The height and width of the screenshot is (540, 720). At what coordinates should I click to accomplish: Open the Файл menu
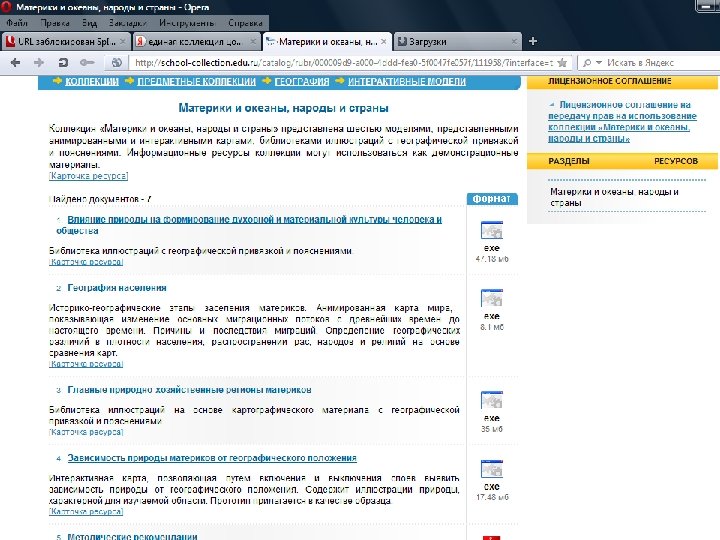click(x=17, y=22)
